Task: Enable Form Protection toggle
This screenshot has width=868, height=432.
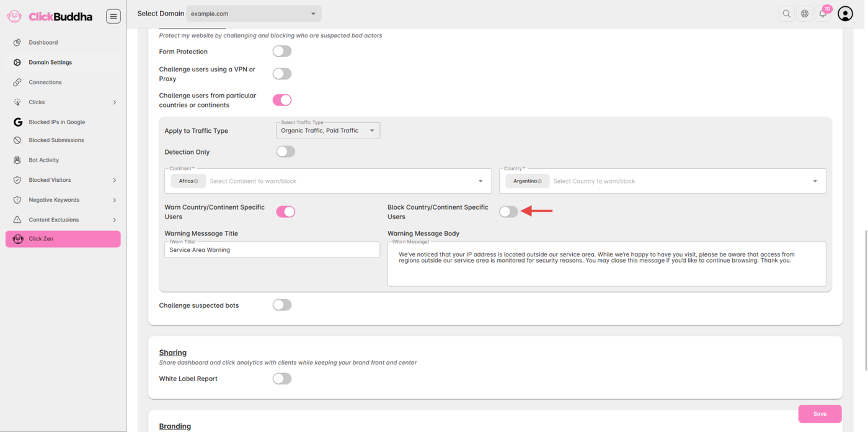Action: [282, 52]
